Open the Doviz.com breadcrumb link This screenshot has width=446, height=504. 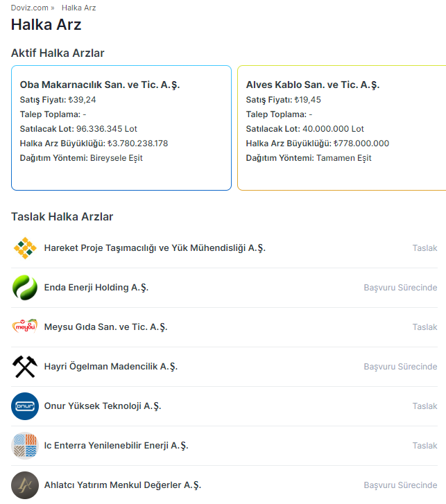click(30, 8)
